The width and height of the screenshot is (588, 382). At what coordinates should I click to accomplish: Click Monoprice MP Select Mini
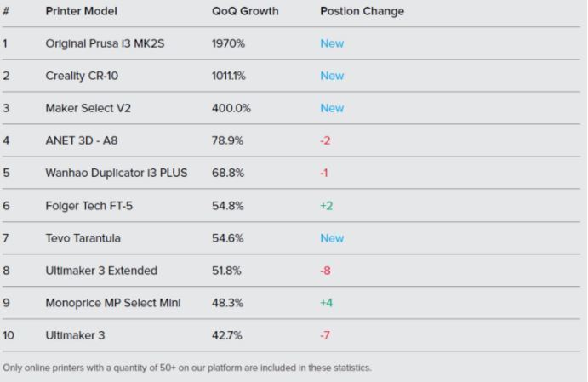(113, 303)
